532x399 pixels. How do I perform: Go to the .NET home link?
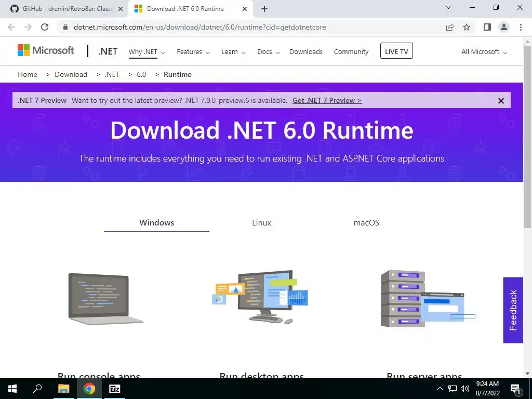coord(108,51)
